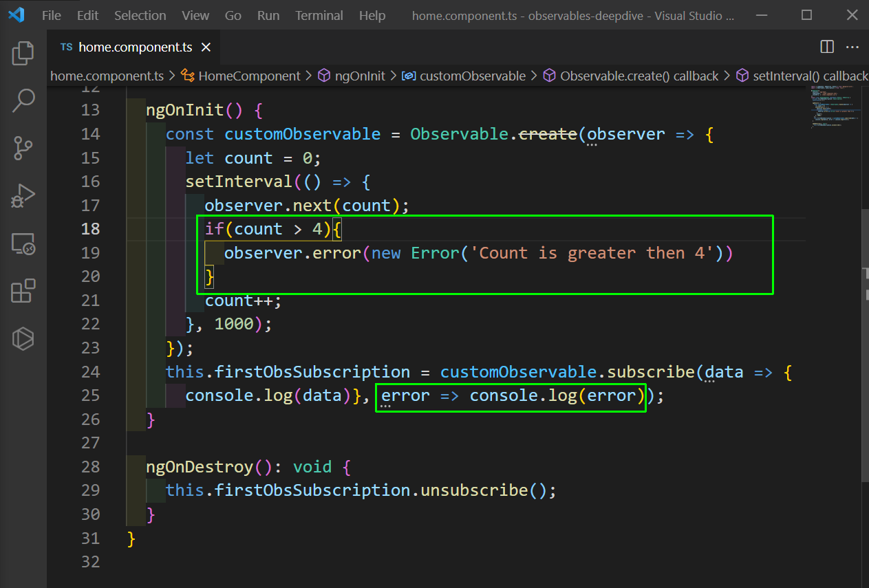Select the home.component.ts editor tab
Screen dimensions: 869x588
click(x=135, y=47)
